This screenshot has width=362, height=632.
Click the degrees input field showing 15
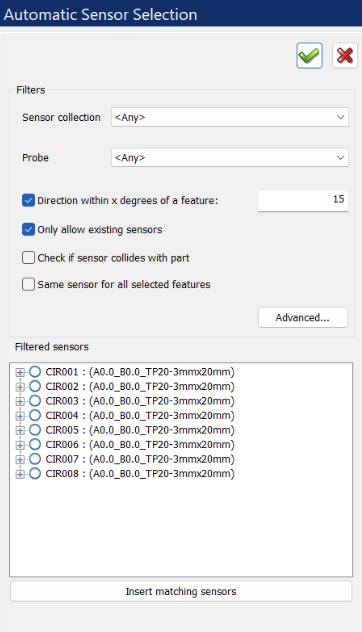[303, 200]
